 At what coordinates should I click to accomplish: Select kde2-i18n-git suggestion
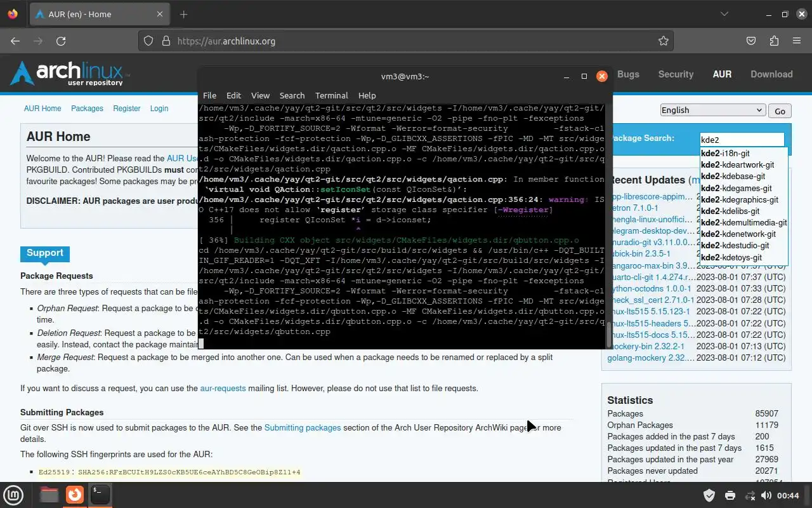tap(743, 153)
